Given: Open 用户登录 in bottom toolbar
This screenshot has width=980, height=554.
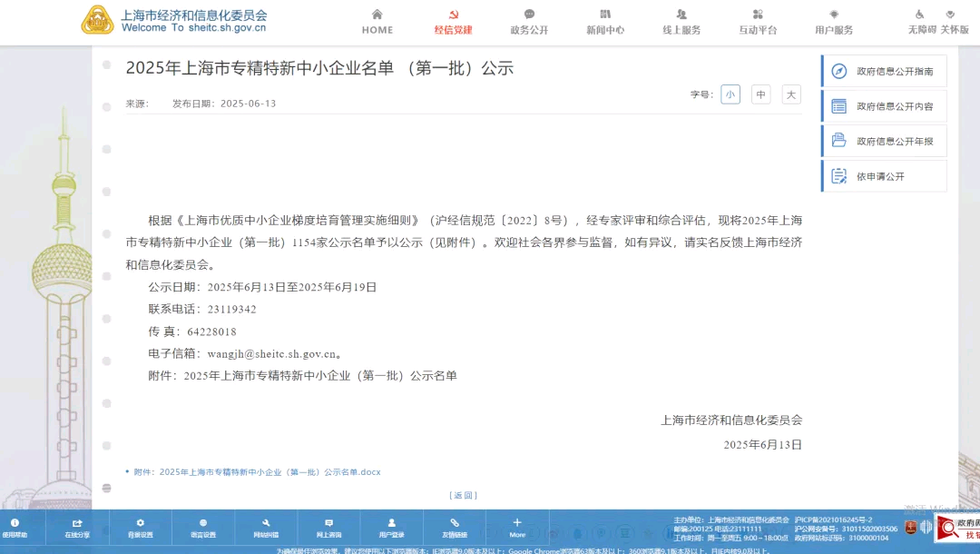Looking at the screenshot, I should (x=391, y=527).
